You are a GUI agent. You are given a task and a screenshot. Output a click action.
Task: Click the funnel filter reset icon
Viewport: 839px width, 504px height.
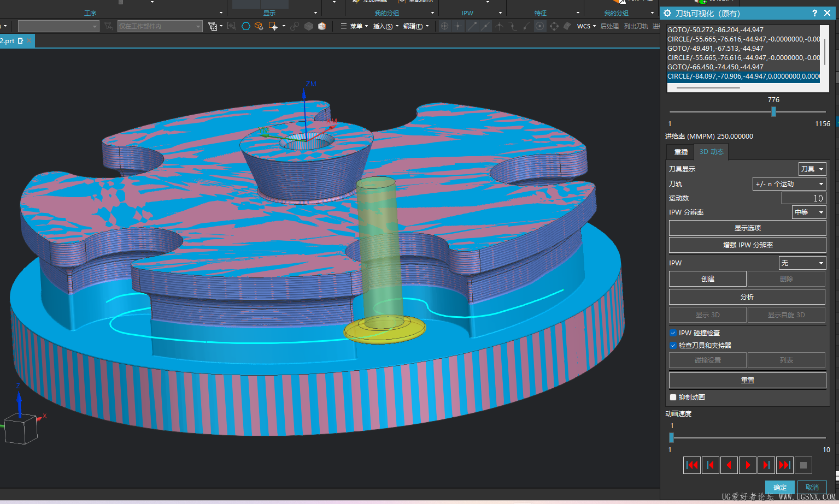pyautogui.click(x=108, y=26)
